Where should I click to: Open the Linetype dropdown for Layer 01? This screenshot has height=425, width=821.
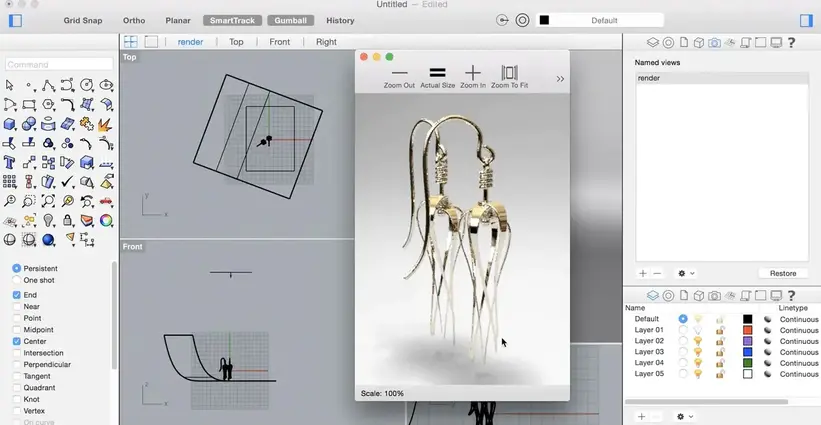[799, 330]
